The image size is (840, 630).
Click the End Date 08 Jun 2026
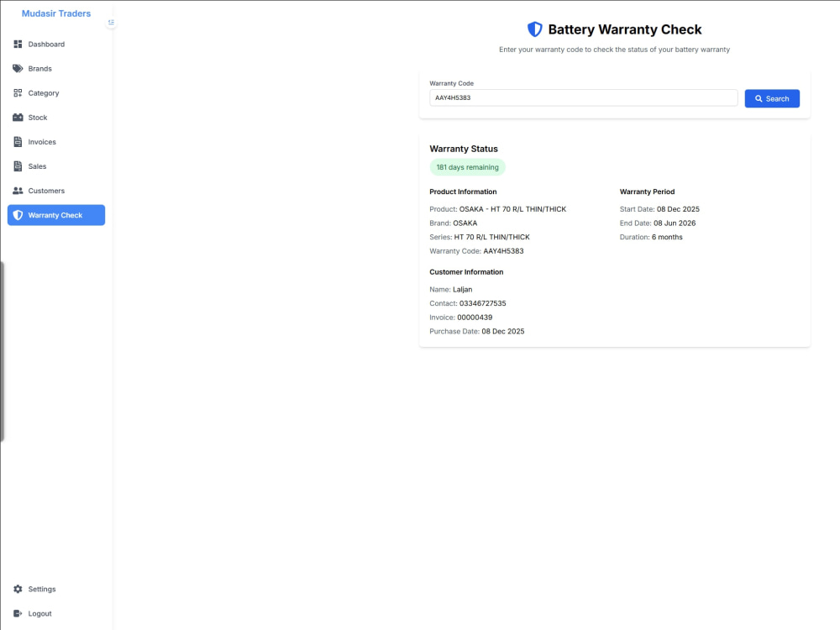click(675, 223)
